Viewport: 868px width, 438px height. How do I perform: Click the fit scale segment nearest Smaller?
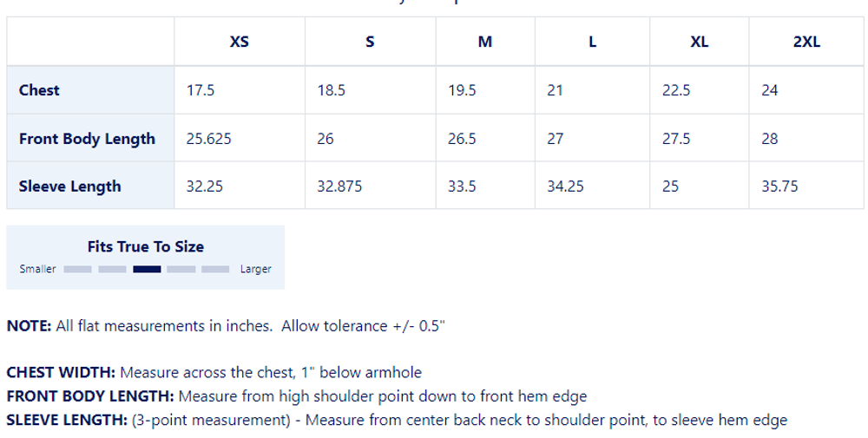tap(77, 269)
